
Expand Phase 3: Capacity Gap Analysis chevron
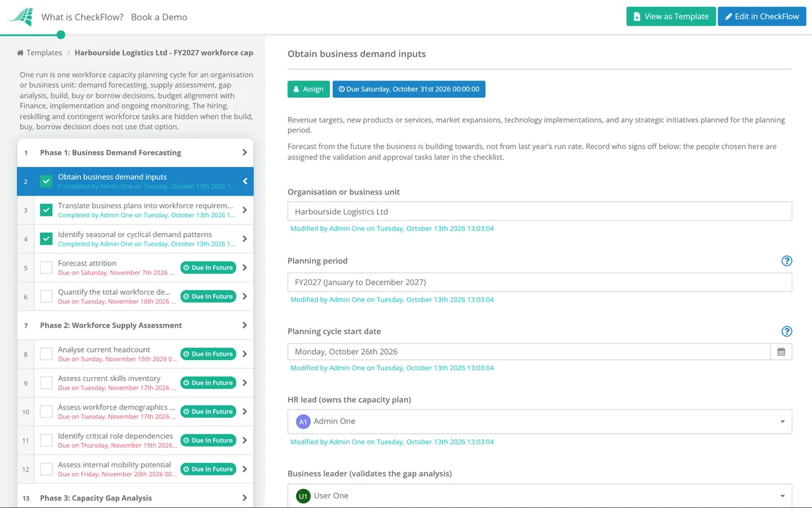pyautogui.click(x=245, y=498)
